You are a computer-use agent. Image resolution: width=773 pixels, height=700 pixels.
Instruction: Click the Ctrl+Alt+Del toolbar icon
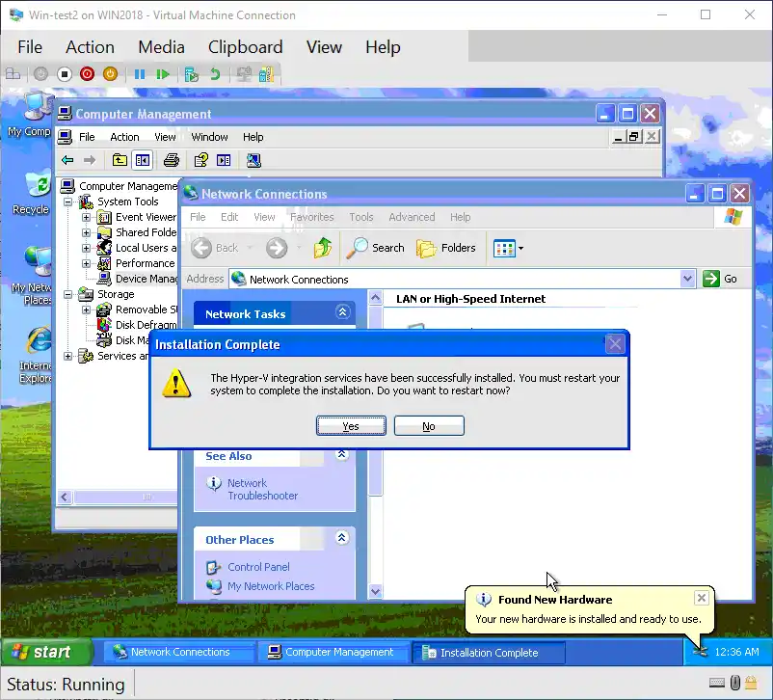pos(13,74)
